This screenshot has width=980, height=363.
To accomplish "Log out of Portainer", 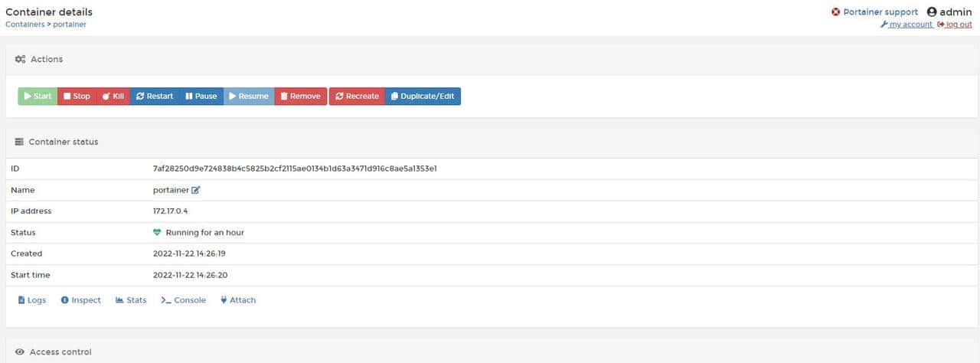I will [955, 25].
